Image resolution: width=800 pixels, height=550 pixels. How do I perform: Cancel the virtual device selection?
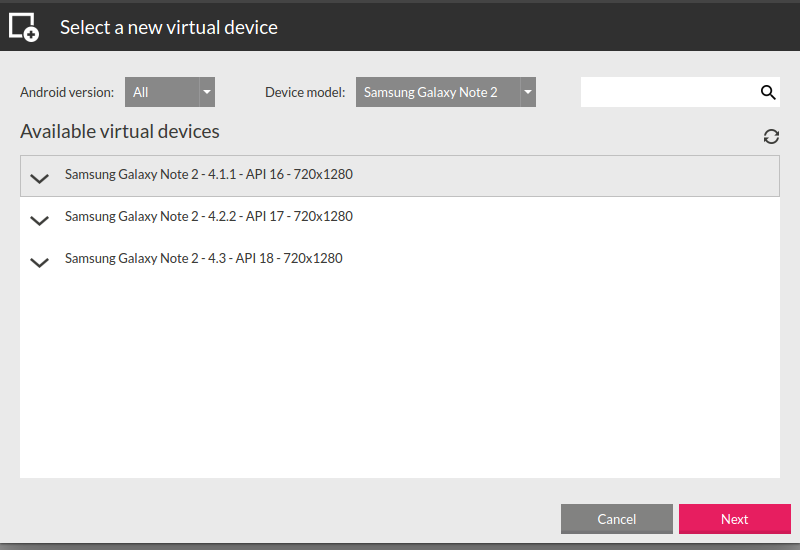pos(617,519)
